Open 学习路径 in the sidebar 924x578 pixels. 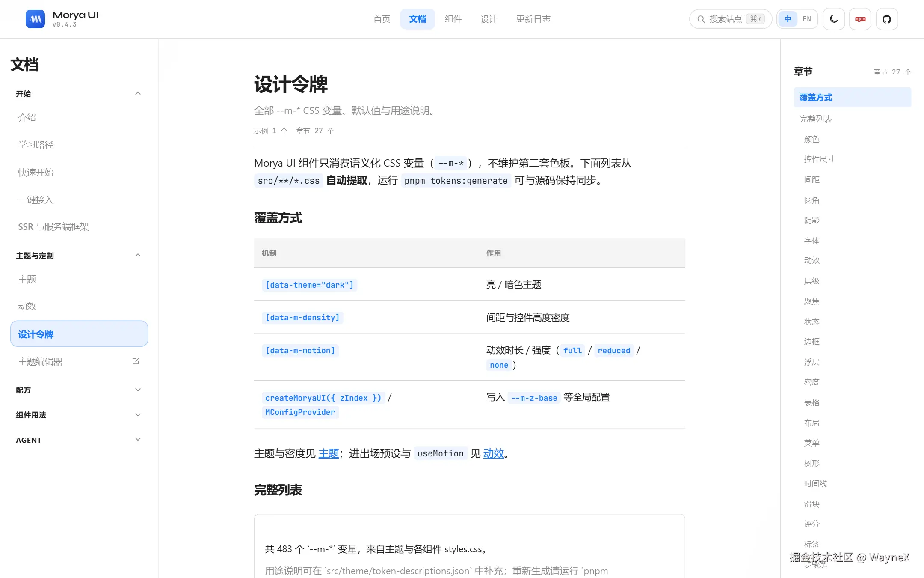coord(79,145)
